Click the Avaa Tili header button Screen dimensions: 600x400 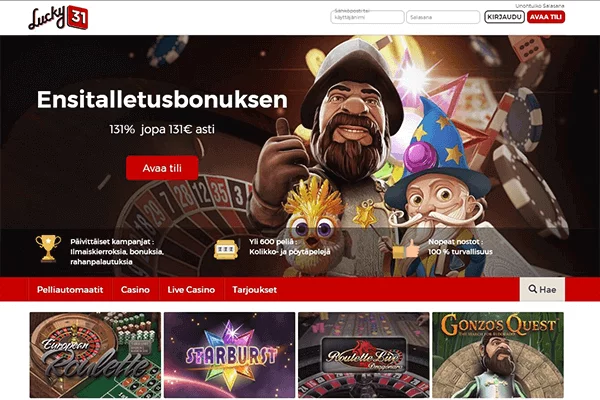point(546,17)
